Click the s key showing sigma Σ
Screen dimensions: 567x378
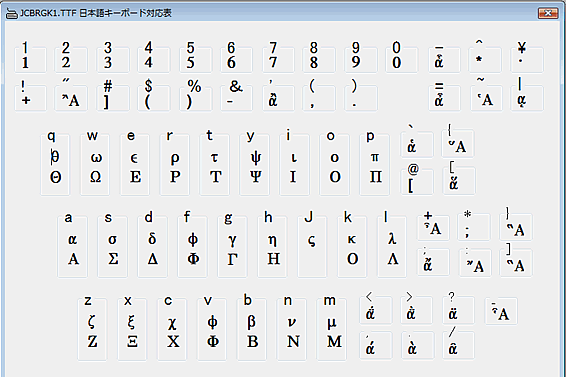pos(112,247)
